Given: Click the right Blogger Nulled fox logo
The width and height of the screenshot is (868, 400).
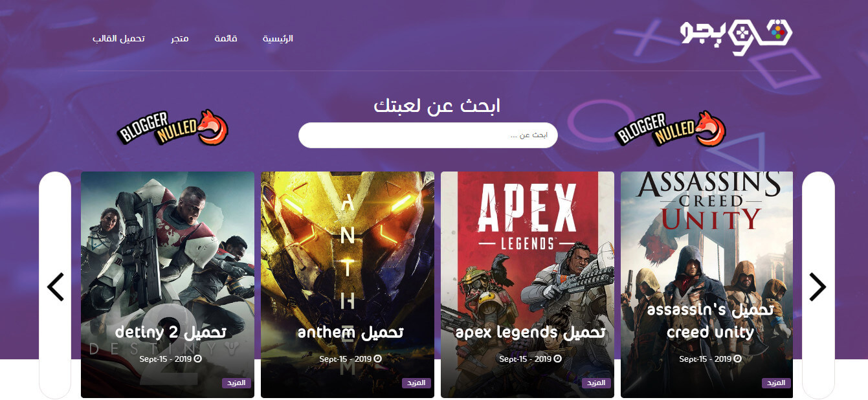Looking at the screenshot, I should coord(671,127).
